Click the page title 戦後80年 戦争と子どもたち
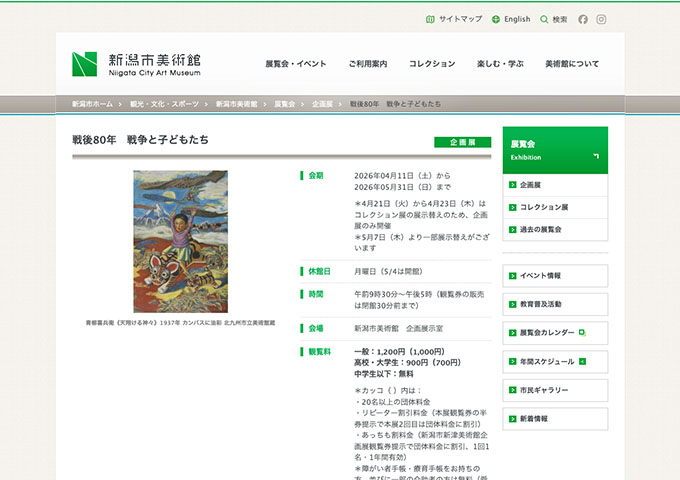Screen dimensions: 680x480 (140, 140)
